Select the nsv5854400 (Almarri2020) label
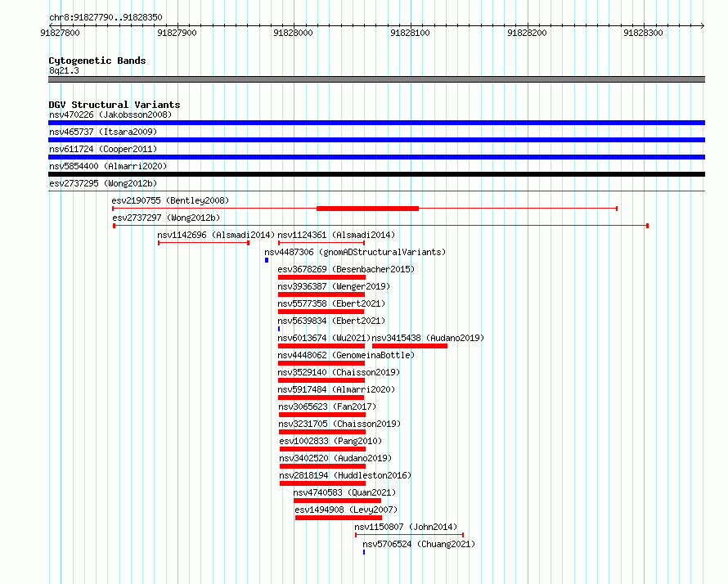This screenshot has height=584, width=728. [108, 166]
